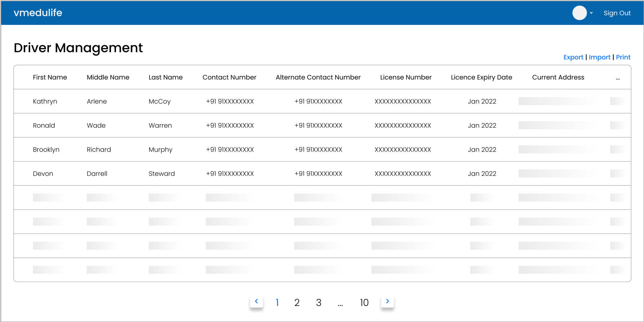Select Brooklyn's alternate contact number cell

318,150
